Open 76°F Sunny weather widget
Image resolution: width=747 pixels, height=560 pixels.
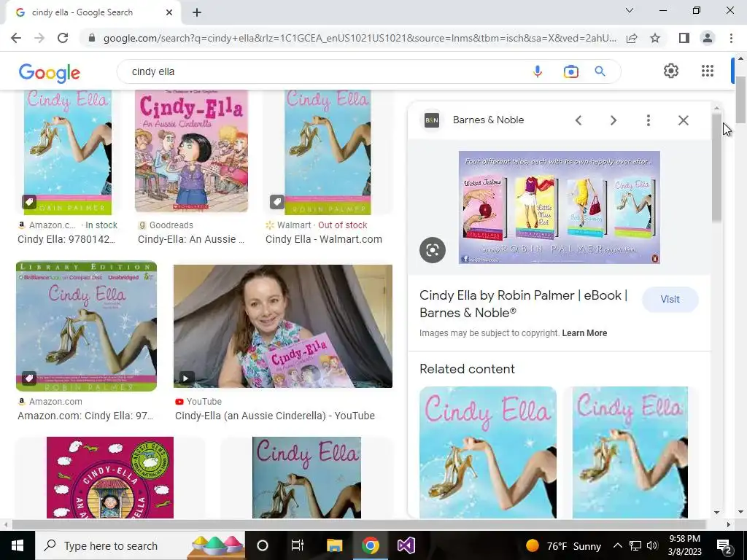[563, 545]
